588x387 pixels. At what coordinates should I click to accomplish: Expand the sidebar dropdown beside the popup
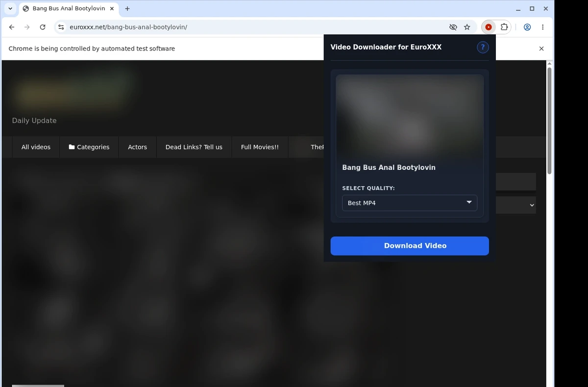[516, 205]
